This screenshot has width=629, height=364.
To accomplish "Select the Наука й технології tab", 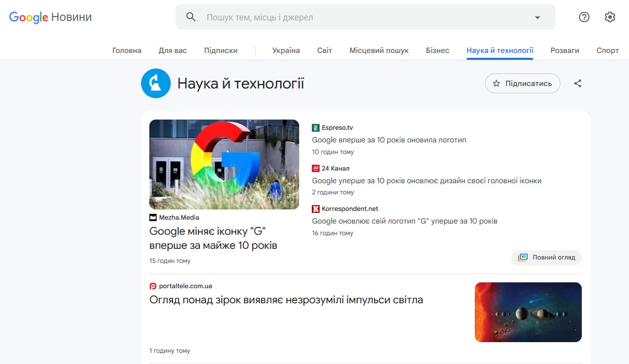I will tap(500, 51).
